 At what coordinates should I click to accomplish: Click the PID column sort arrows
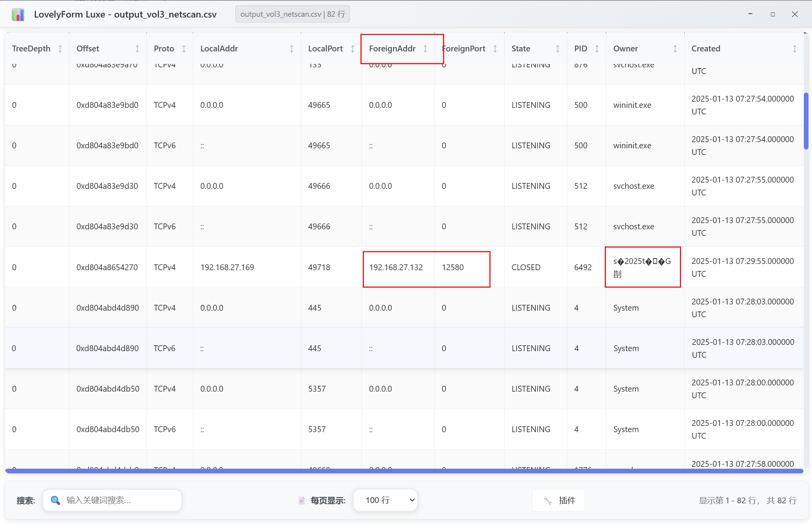pos(597,49)
